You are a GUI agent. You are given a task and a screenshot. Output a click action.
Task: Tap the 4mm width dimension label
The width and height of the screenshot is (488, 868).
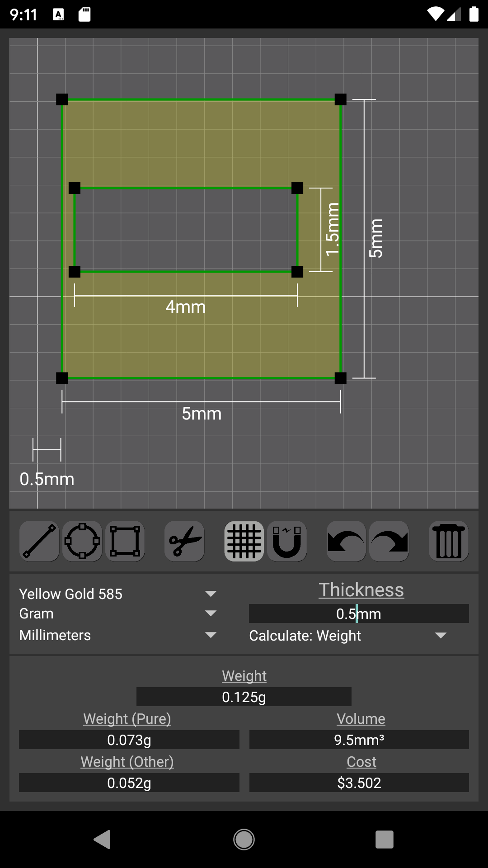186,307
